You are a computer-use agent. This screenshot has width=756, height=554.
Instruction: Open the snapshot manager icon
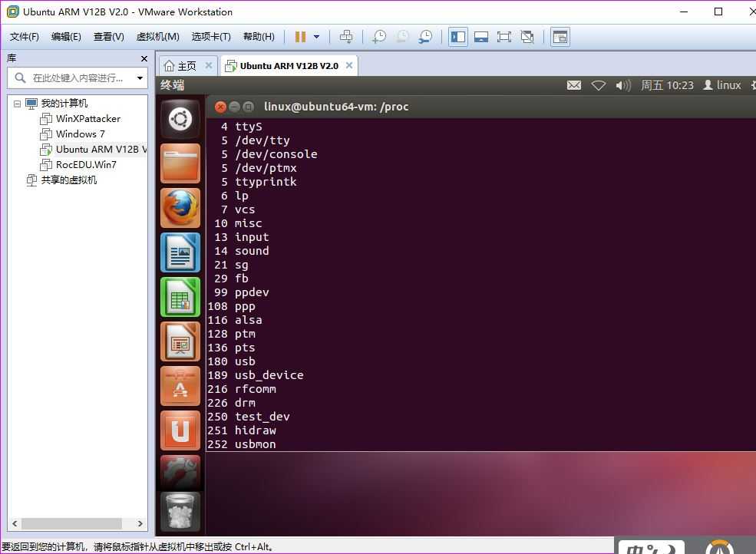(x=425, y=37)
